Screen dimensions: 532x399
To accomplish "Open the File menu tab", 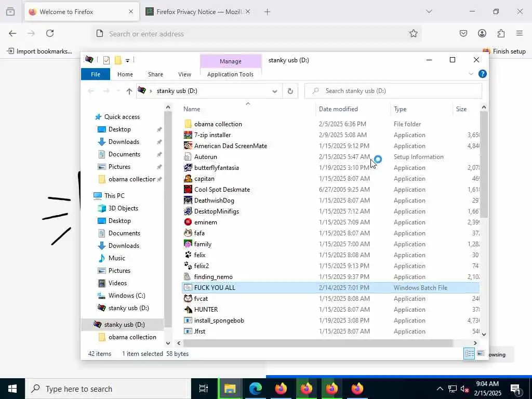I will point(96,74).
